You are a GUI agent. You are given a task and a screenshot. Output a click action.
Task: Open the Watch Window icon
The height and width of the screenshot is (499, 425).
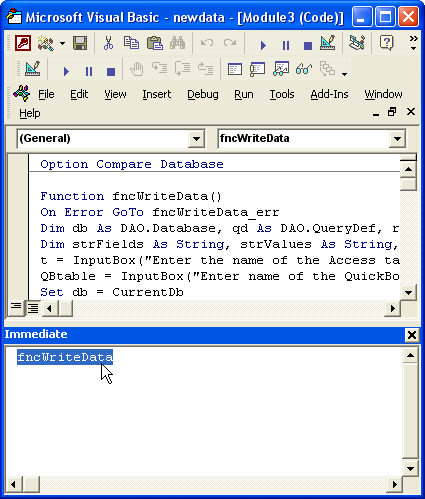[281, 69]
